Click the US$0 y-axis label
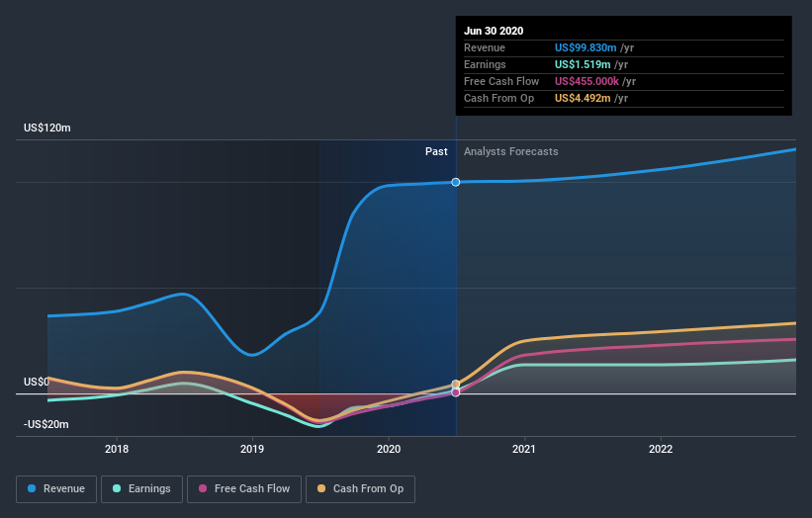The height and width of the screenshot is (518, 812). click(37, 382)
